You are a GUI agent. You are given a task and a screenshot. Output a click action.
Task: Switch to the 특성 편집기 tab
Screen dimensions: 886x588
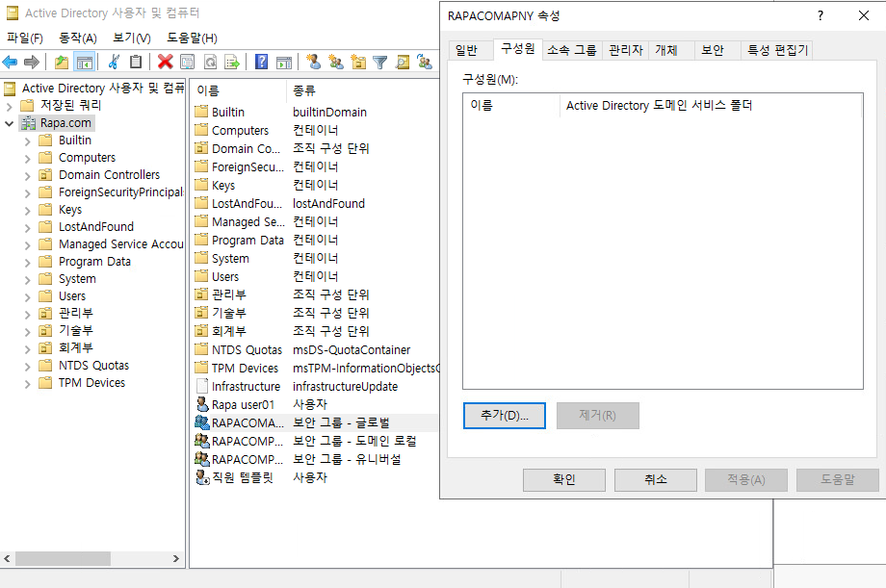tap(777, 50)
